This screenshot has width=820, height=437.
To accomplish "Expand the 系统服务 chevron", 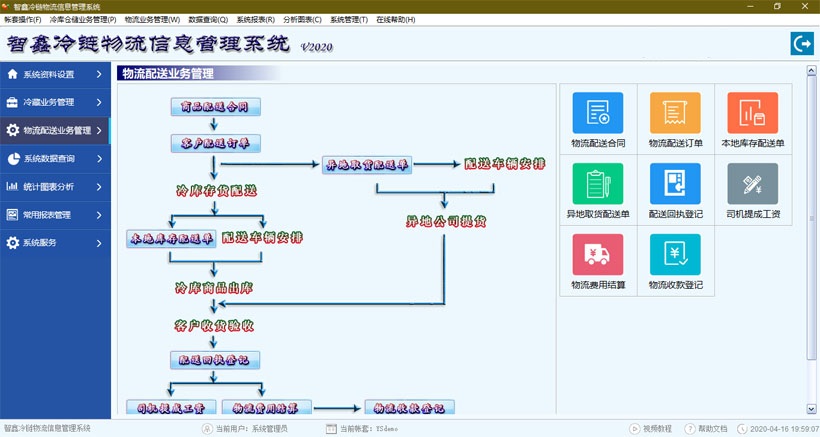I will coord(99,243).
